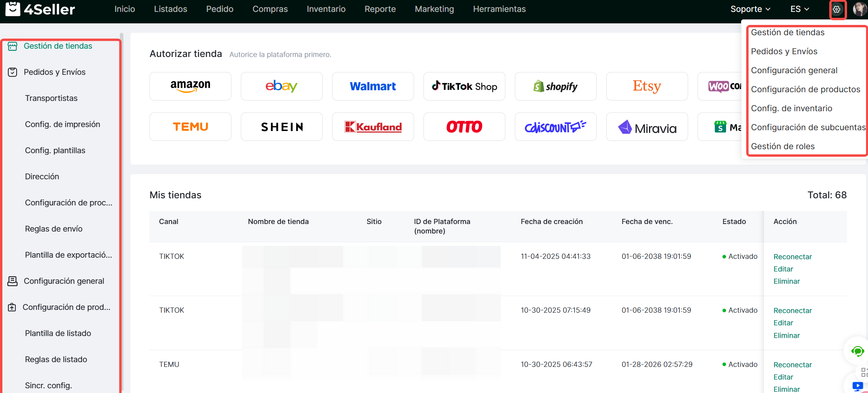The width and height of the screenshot is (868, 393).
Task: Open the ES language selector
Action: tap(800, 9)
